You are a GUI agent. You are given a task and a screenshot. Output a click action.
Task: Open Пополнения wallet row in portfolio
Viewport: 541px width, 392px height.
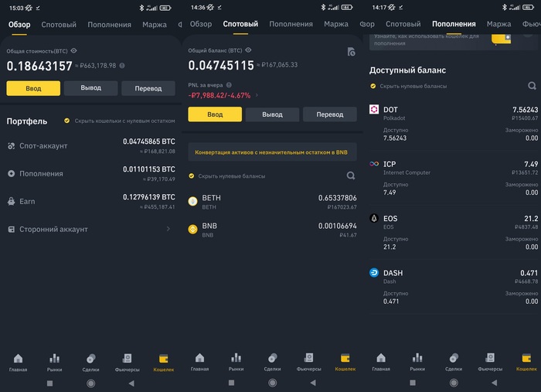pos(90,173)
